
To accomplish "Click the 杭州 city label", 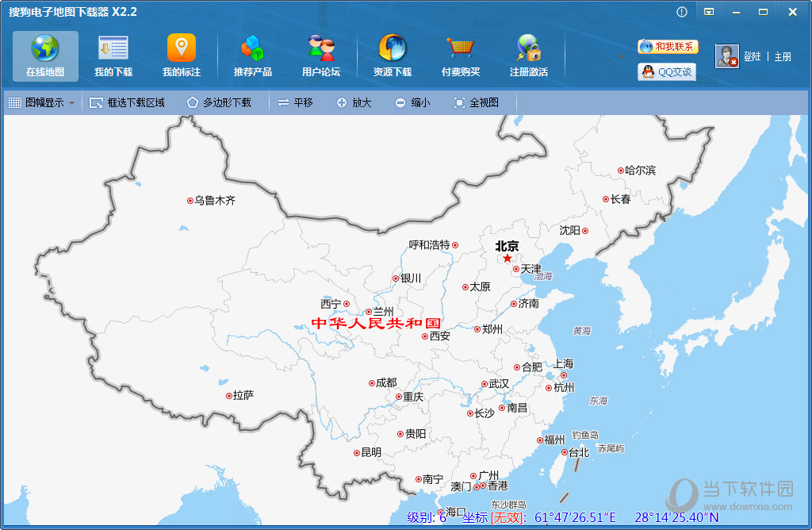I will point(564,387).
